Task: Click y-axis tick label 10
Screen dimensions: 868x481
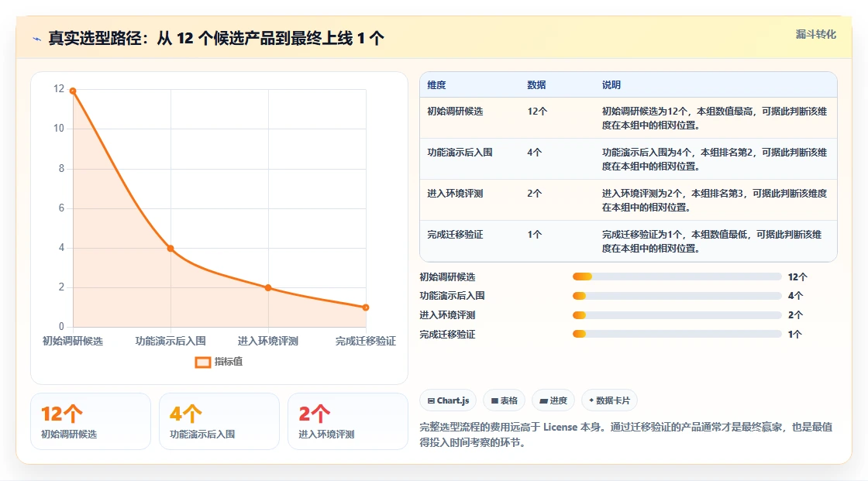Action: pos(59,129)
